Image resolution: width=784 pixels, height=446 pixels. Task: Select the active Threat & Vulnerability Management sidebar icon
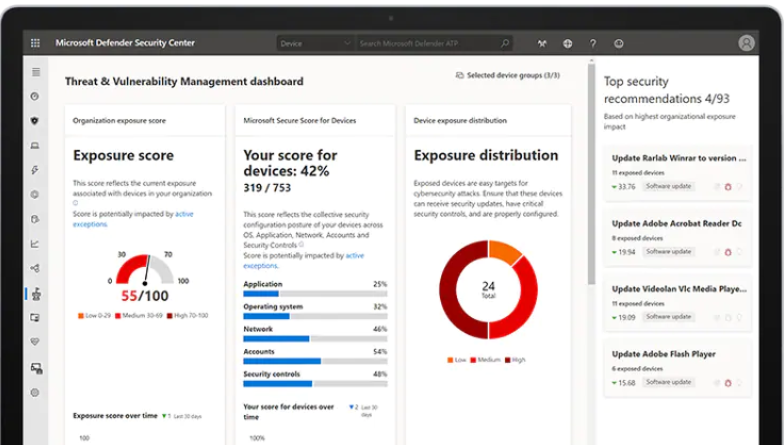click(x=36, y=294)
